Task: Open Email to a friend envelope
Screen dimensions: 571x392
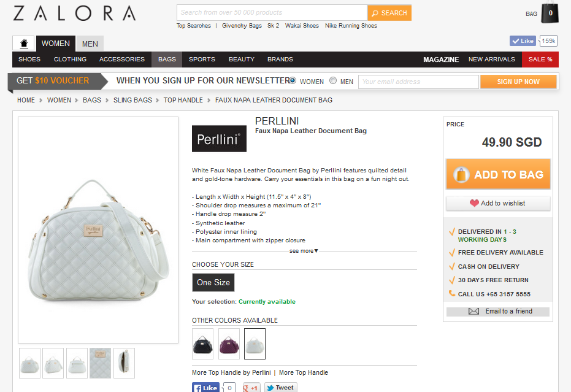Action: tap(473, 312)
